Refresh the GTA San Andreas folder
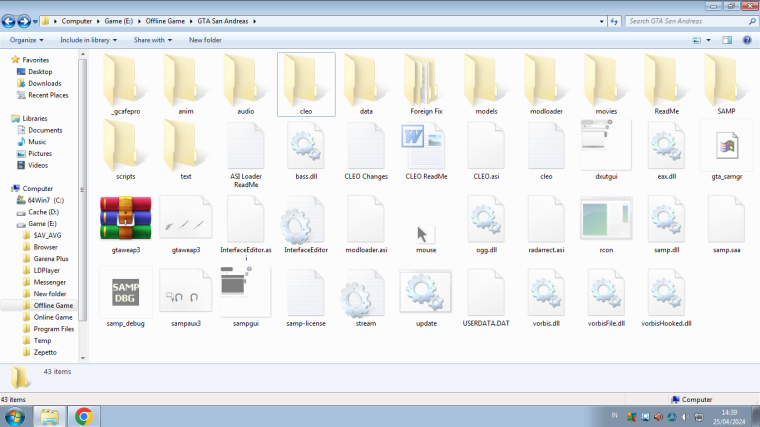760x427 pixels. tap(614, 21)
